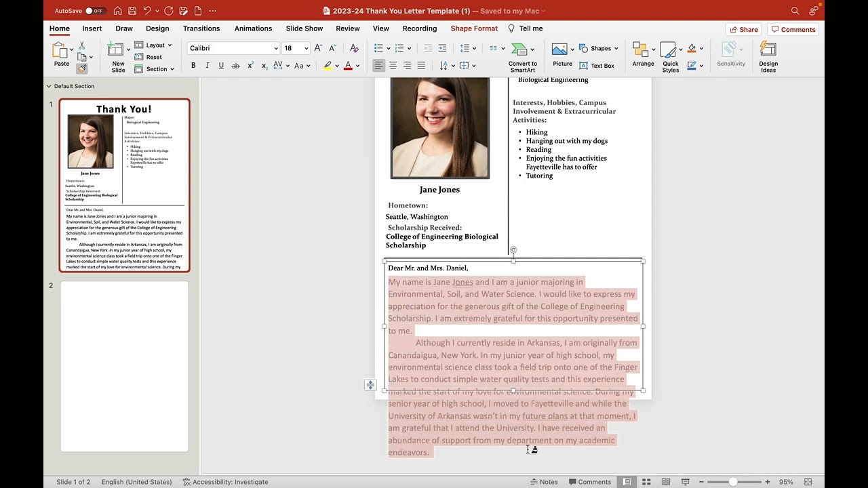The width and height of the screenshot is (868, 488).
Task: Open the Shape Format tab
Action: click(474, 28)
